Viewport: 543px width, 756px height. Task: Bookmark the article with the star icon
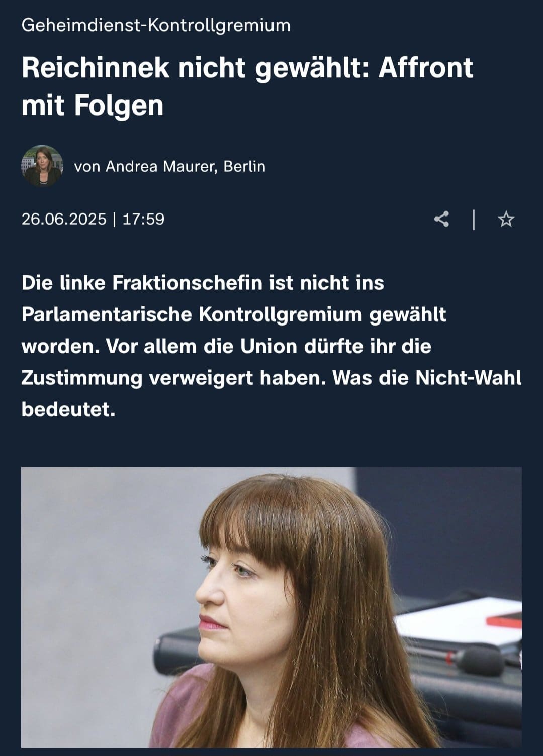506,219
